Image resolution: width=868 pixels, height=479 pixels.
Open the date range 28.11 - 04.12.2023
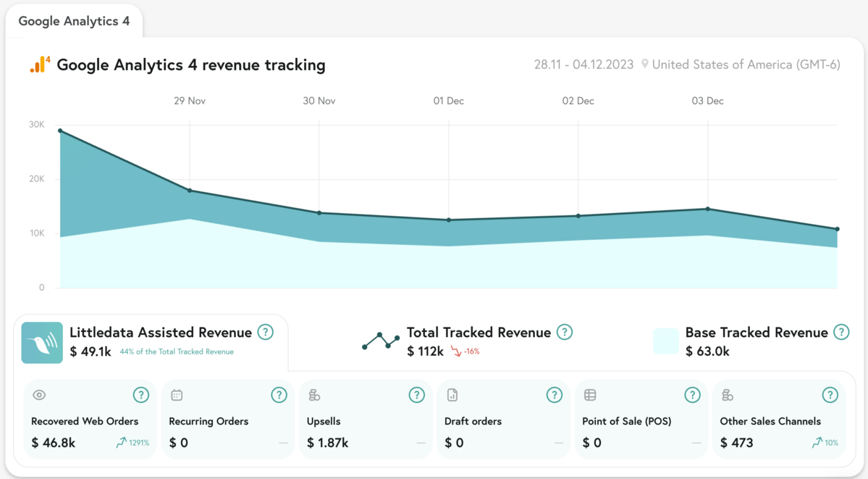click(583, 64)
